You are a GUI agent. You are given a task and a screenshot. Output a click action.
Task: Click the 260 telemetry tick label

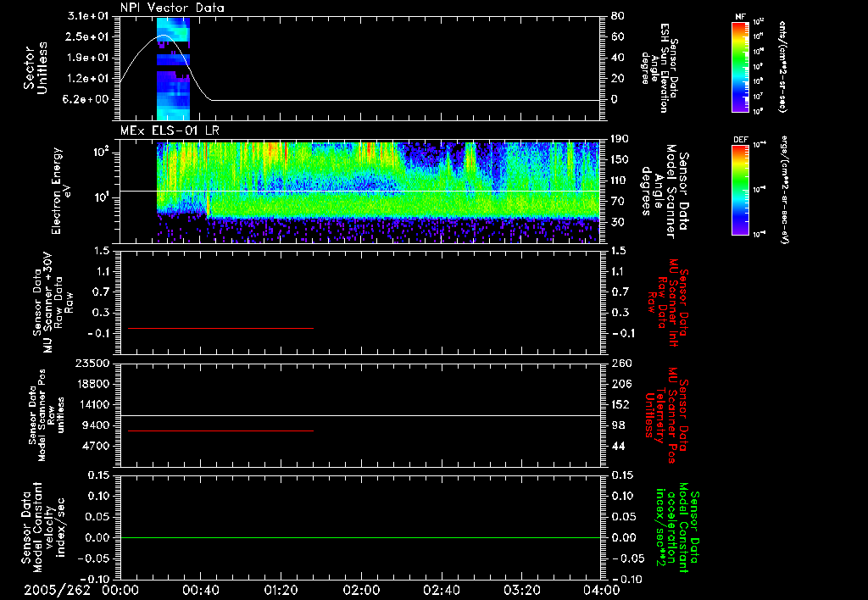point(621,363)
